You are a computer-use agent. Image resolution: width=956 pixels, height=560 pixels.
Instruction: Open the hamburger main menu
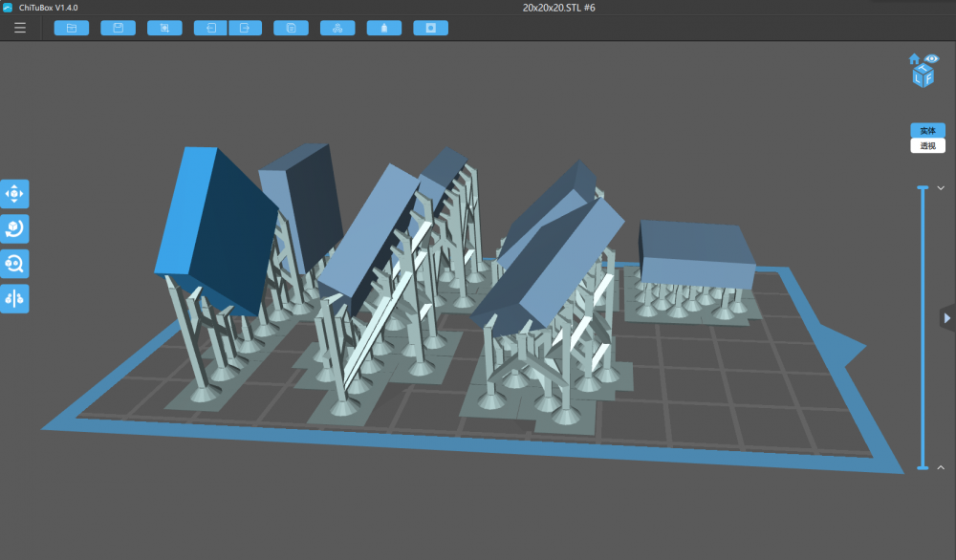tap(20, 28)
